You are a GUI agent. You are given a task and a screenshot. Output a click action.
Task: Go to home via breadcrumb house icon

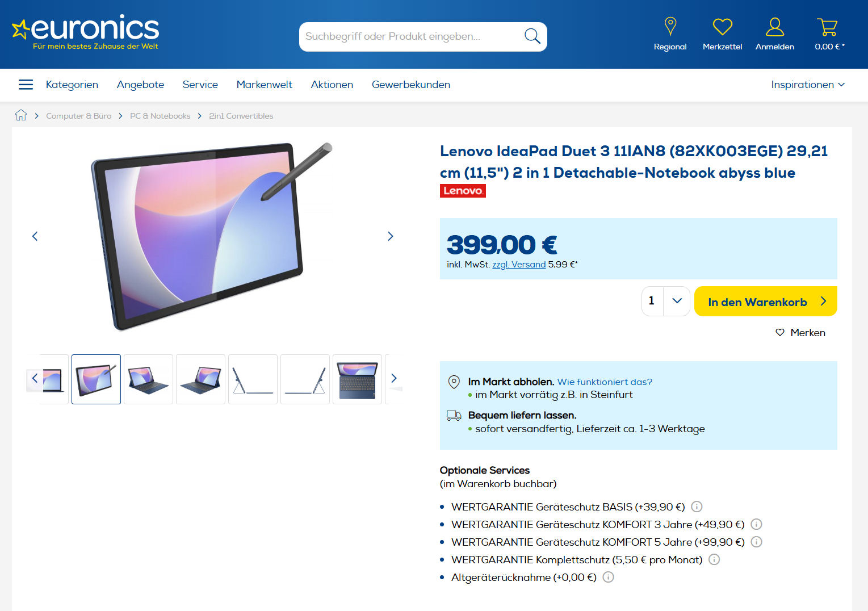[21, 115]
